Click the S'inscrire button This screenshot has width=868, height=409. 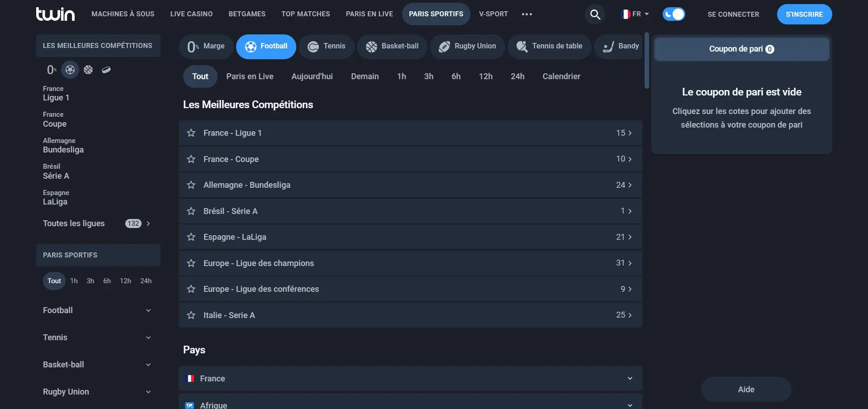click(x=804, y=14)
